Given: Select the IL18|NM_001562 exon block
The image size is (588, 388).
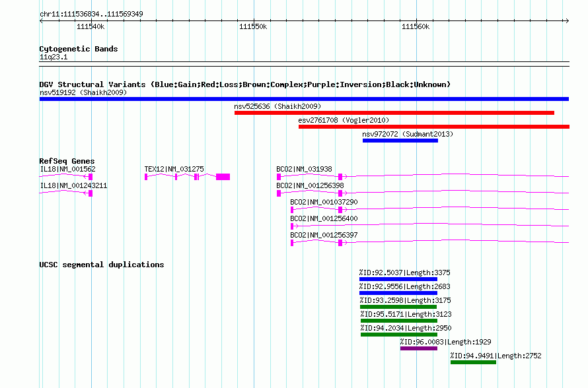Looking at the screenshot, I should point(91,177).
